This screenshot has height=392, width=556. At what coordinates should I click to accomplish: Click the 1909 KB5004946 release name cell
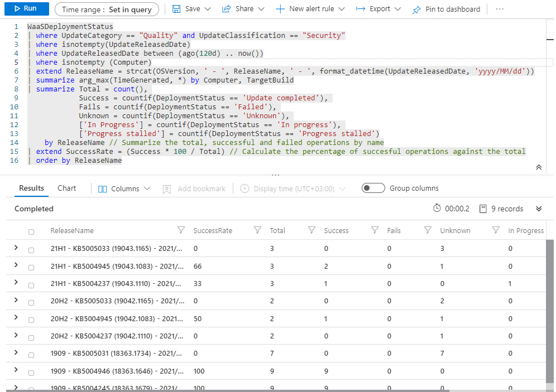pos(117,371)
